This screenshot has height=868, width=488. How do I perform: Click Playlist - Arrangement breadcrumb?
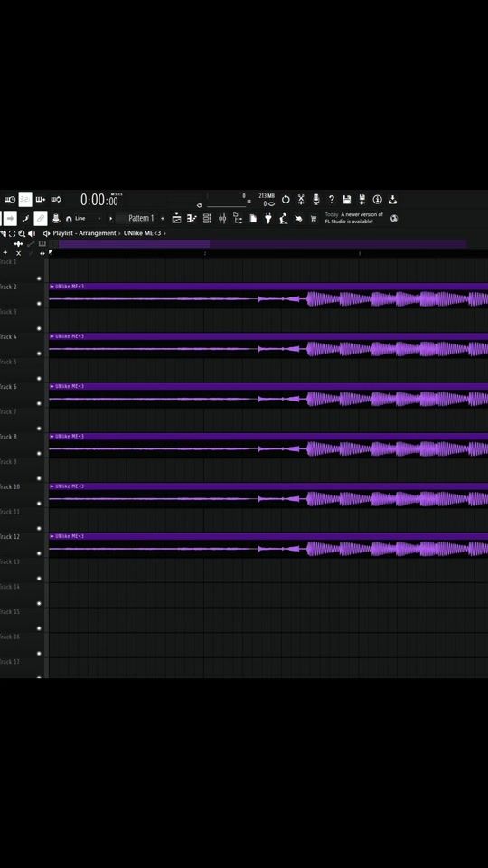click(85, 233)
